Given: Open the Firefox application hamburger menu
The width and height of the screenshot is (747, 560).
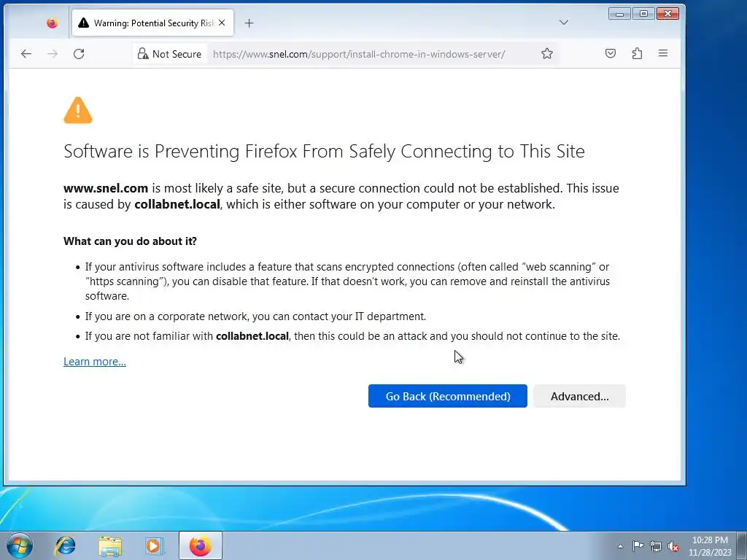Looking at the screenshot, I should tap(663, 53).
